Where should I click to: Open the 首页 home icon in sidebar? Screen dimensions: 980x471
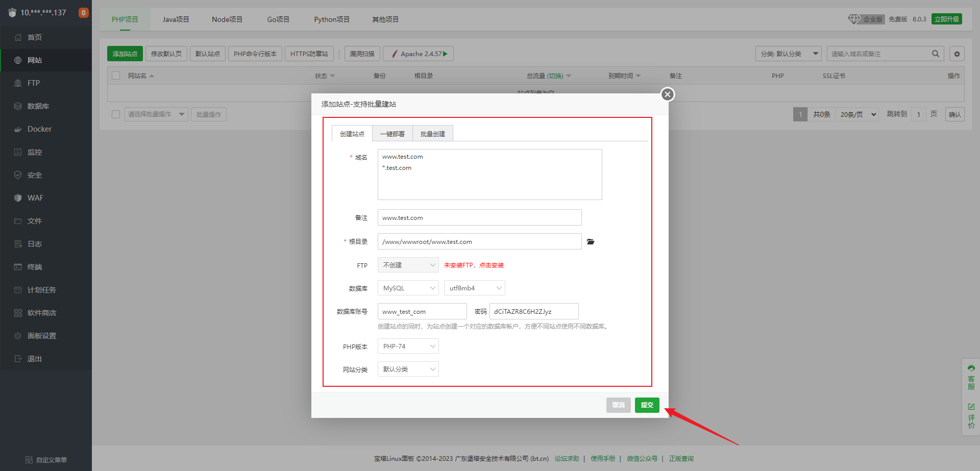click(x=18, y=37)
